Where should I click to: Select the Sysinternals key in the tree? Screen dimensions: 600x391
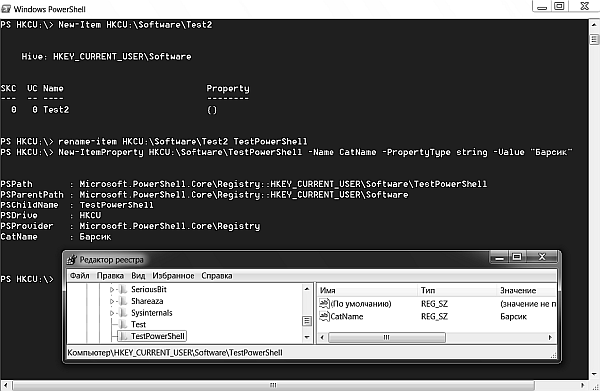[x=152, y=313]
